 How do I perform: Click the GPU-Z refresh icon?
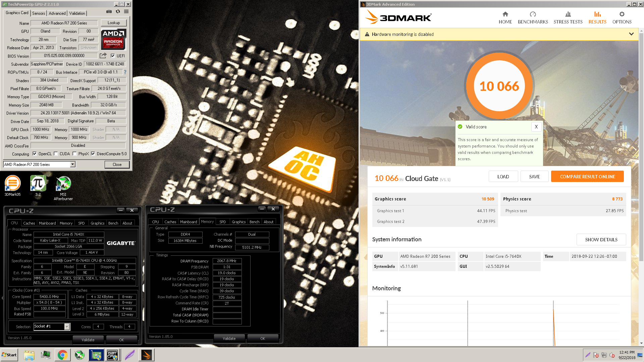coord(118,11)
